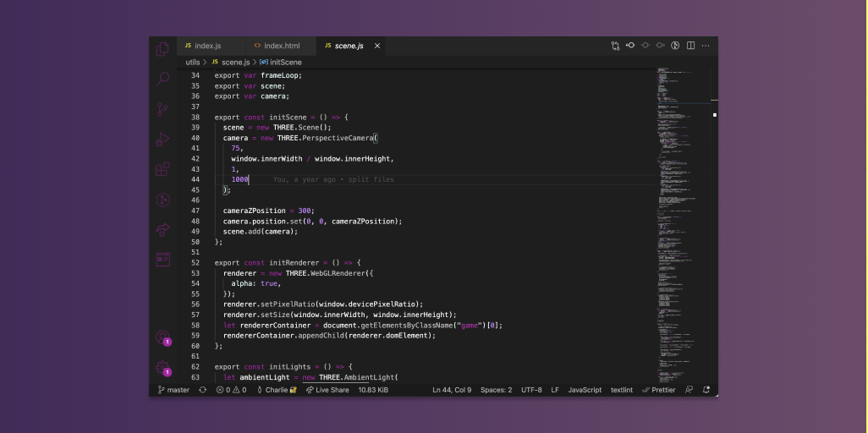868x433 pixels.
Task: Click Ln 44, Col 9 indicator
Action: point(452,390)
